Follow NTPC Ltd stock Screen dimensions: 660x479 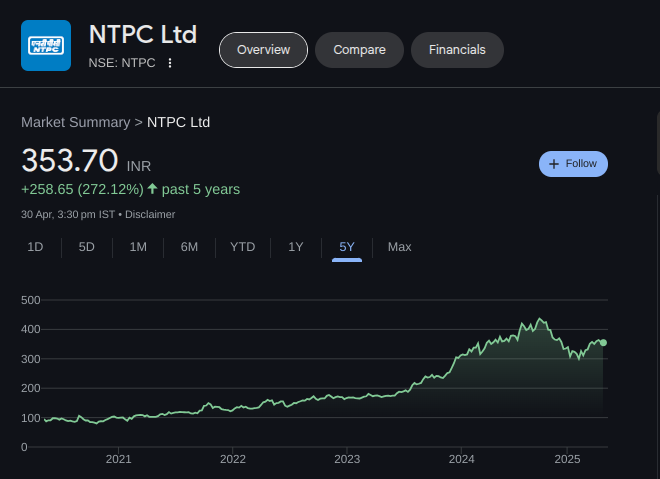(x=573, y=164)
